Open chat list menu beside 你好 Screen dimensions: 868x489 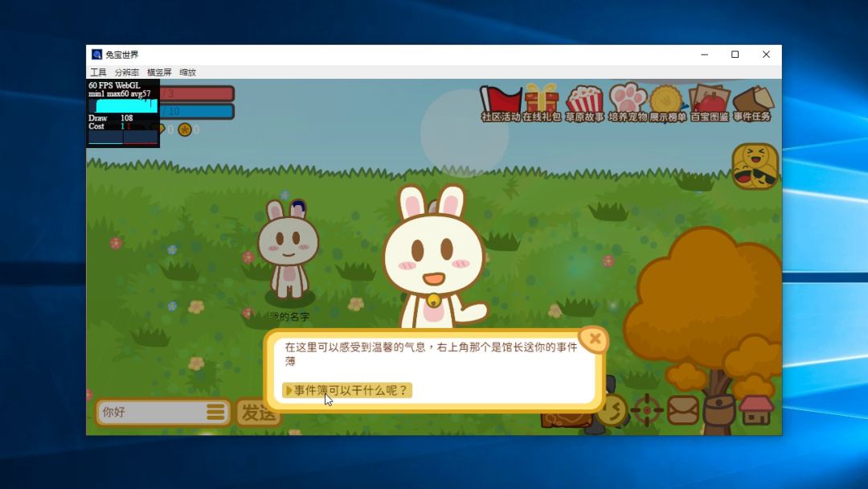click(215, 412)
